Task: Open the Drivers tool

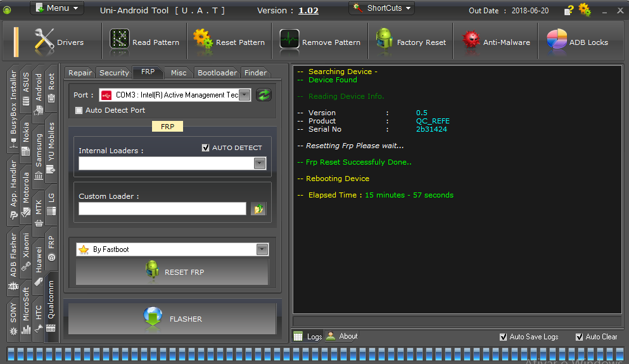Action: point(59,42)
